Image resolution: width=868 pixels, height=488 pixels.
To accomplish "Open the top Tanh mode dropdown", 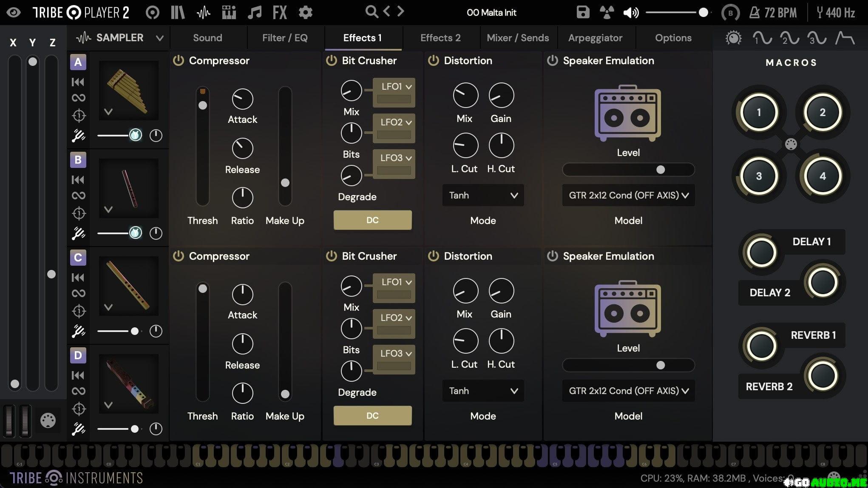I will tap(483, 196).
